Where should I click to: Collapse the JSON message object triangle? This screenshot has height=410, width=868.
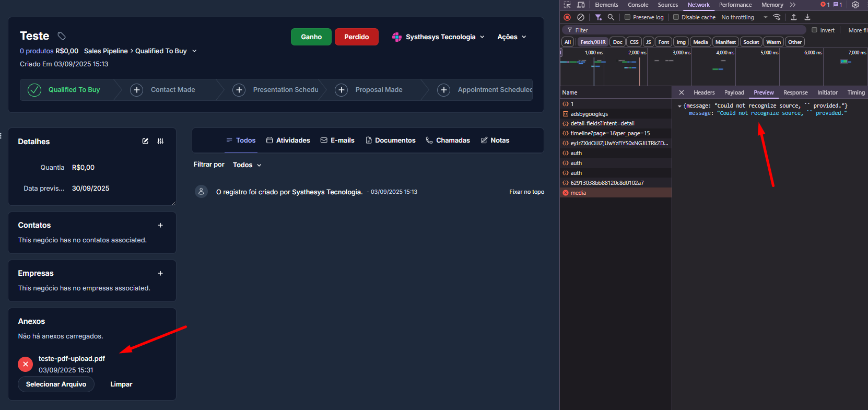(x=679, y=106)
